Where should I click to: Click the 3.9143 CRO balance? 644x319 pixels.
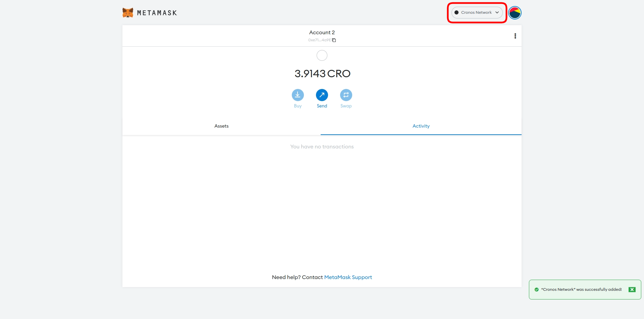pyautogui.click(x=322, y=74)
